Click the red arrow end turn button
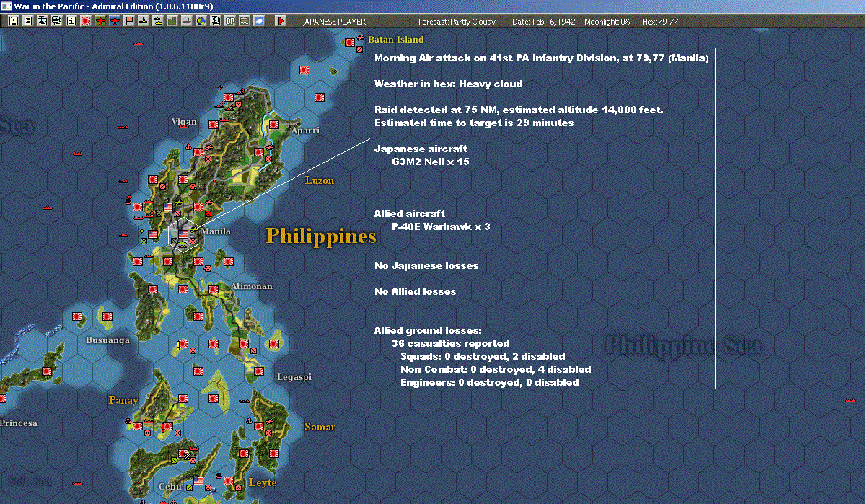The height and width of the screenshot is (504, 865). 280,21
